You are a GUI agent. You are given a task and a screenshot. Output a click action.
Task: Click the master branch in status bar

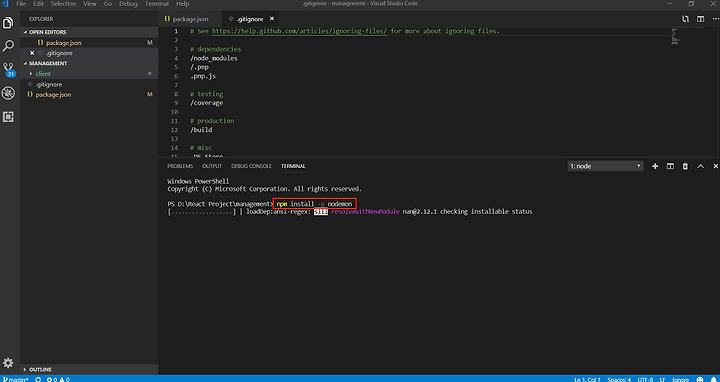15,379
